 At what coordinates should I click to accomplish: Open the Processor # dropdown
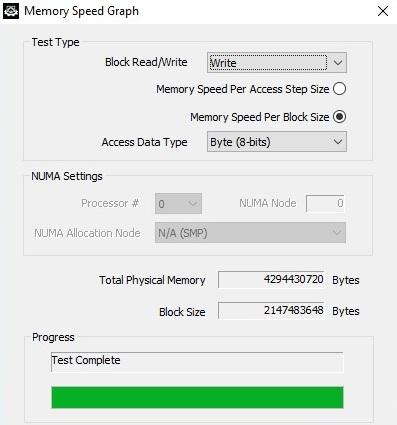coord(178,204)
